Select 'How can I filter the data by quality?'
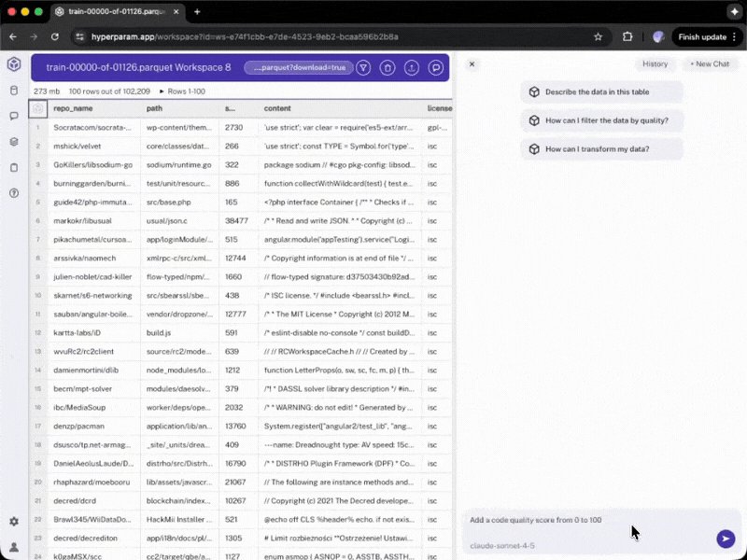Viewport: 747px width, 560px height. tap(601, 120)
